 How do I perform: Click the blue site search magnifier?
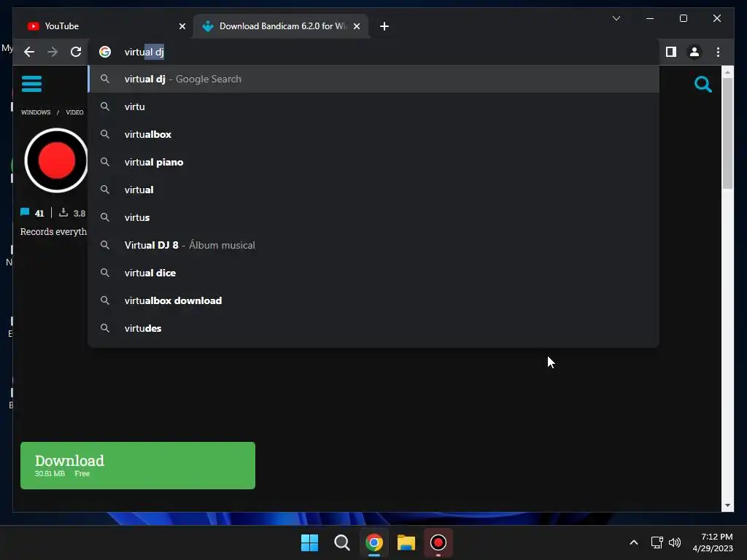[703, 85]
